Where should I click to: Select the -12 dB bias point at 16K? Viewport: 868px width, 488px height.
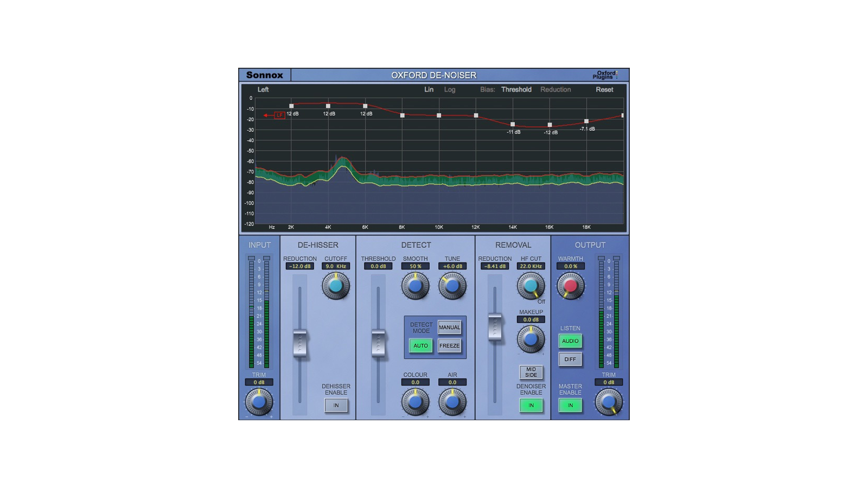(550, 125)
